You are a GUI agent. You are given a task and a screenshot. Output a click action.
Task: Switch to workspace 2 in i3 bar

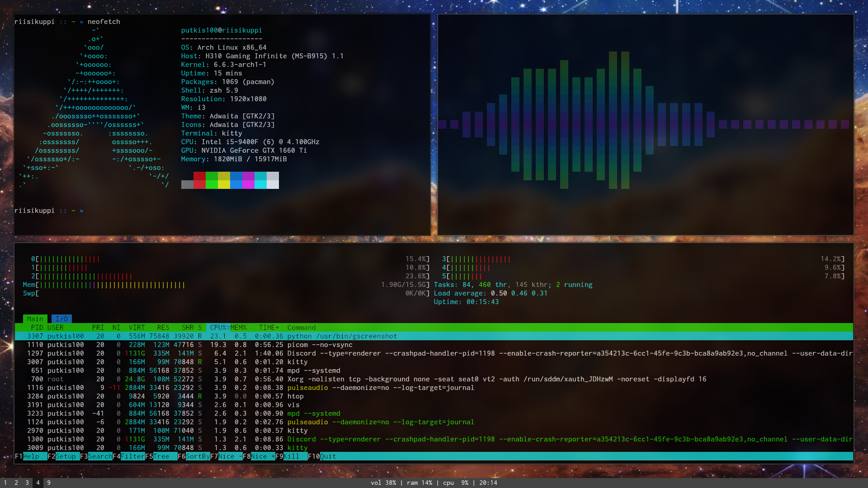(16, 483)
